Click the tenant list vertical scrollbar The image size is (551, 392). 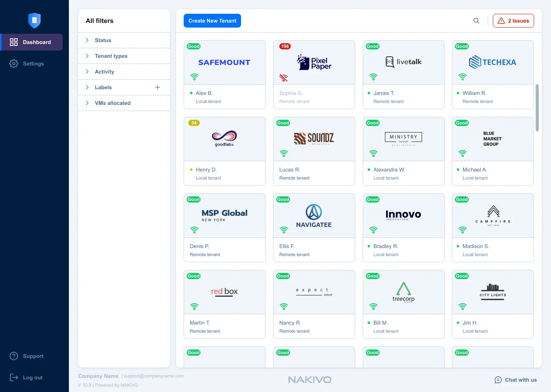tap(537, 108)
